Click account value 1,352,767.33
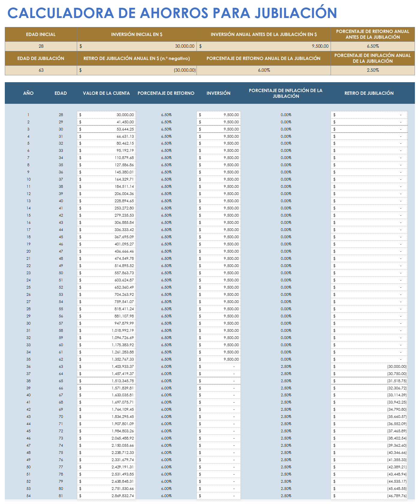The image size is (420, 504). coord(106,359)
